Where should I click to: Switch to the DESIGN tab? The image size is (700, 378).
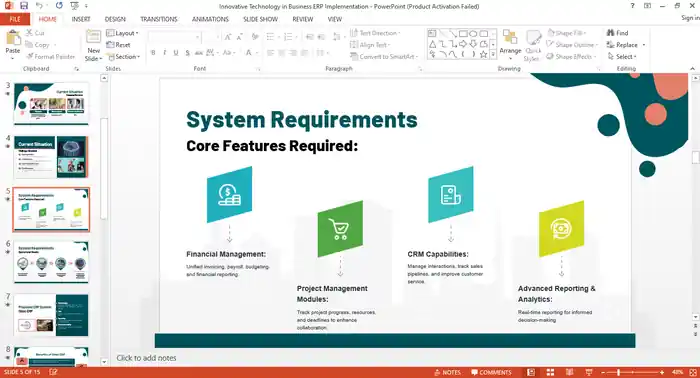coord(115,19)
